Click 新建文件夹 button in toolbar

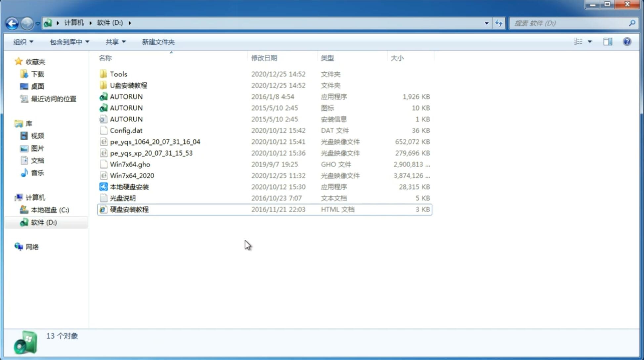click(x=158, y=42)
